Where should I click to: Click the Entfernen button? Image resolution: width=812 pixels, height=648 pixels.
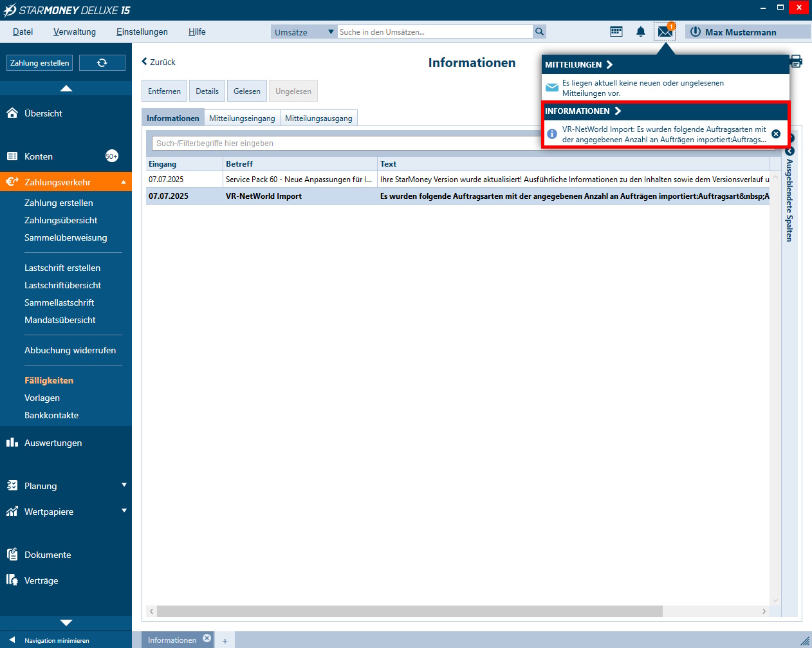point(164,91)
